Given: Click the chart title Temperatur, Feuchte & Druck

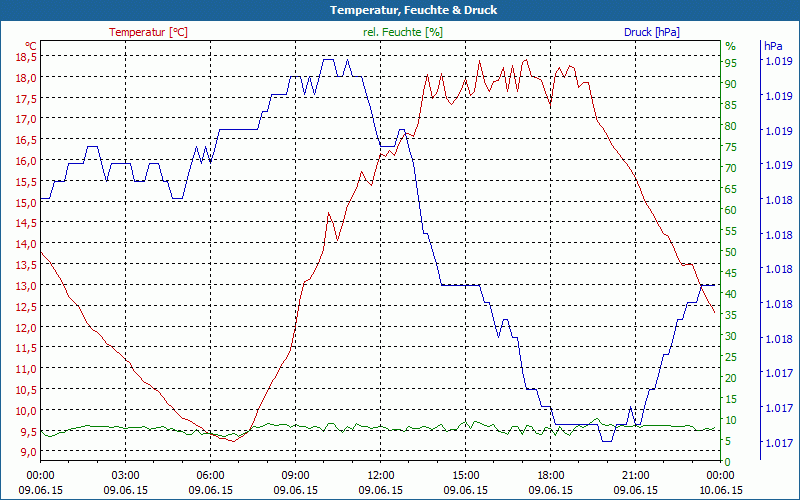Looking at the screenshot, I should (400, 10).
